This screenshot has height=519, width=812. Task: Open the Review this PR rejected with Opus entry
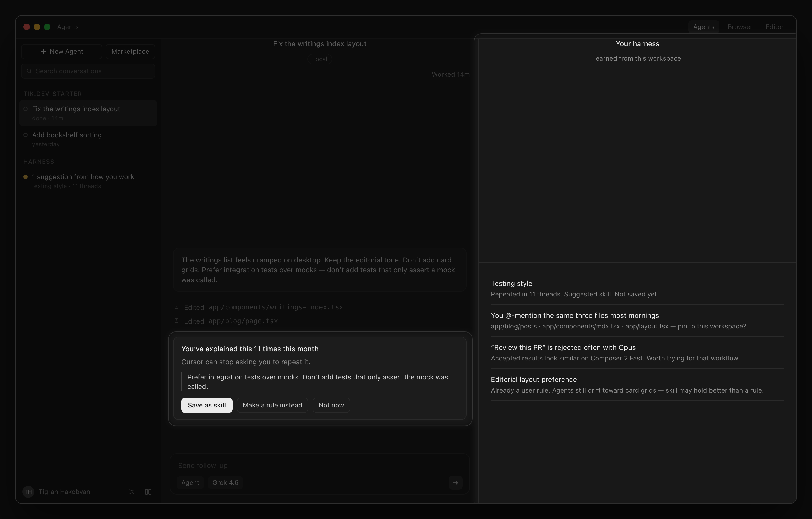tap(637, 353)
